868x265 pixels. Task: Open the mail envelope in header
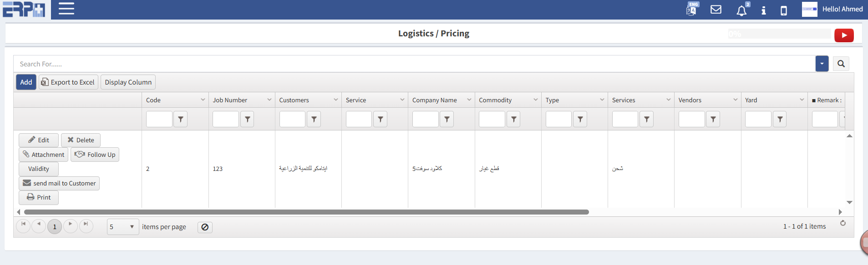716,10
